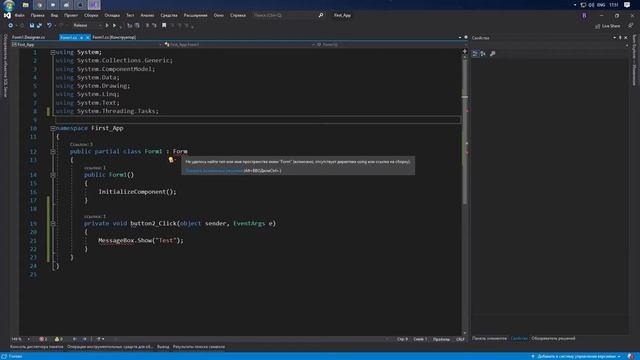The image size is (640, 360).
Task: Click the split editor handle icon
Action: (464, 51)
